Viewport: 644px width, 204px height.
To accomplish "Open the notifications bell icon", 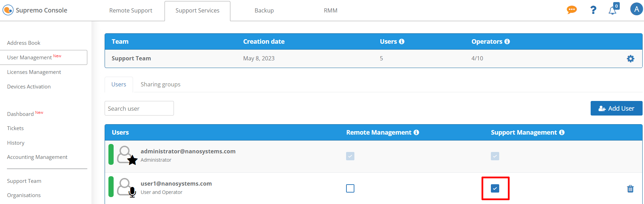I will point(612,10).
